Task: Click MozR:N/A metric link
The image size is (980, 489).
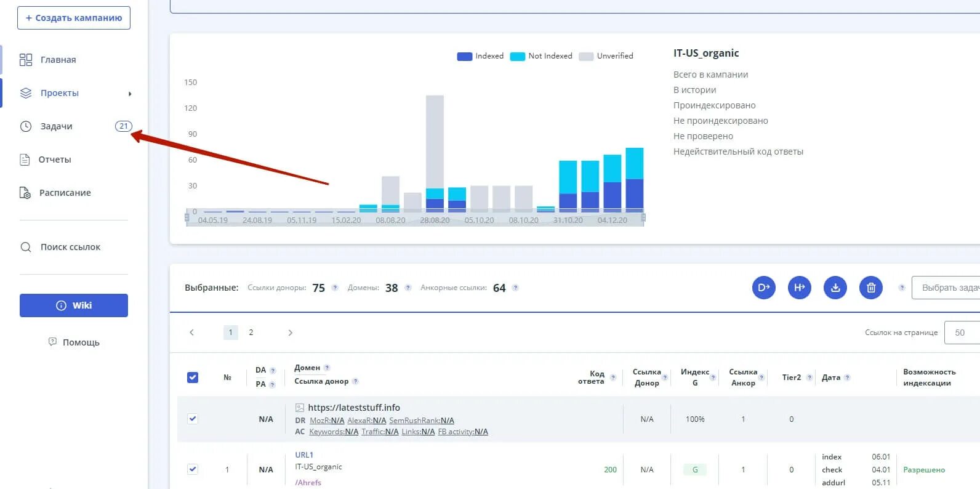Action: click(327, 421)
